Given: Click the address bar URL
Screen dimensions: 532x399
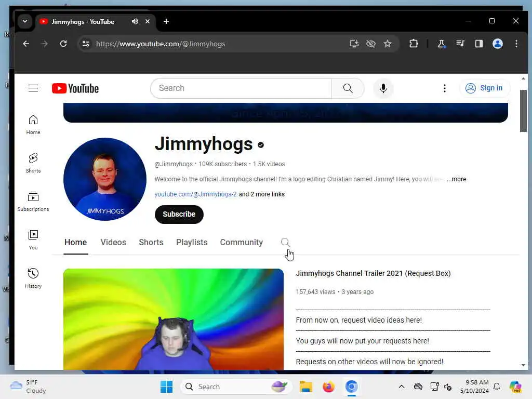Looking at the screenshot, I should pyautogui.click(x=161, y=44).
